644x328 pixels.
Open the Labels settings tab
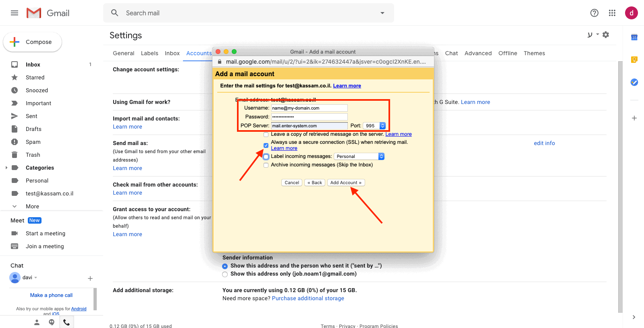point(150,53)
